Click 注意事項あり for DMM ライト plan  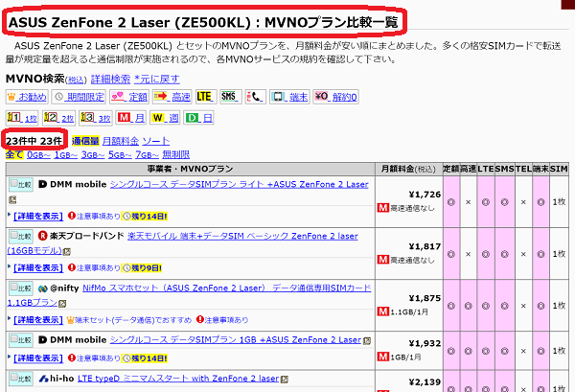click(94, 216)
